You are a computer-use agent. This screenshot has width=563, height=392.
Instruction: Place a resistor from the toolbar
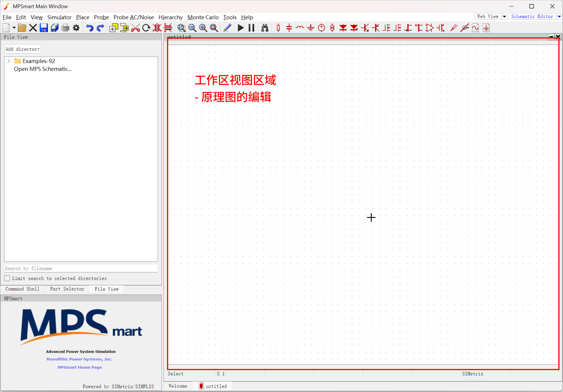(x=278, y=28)
